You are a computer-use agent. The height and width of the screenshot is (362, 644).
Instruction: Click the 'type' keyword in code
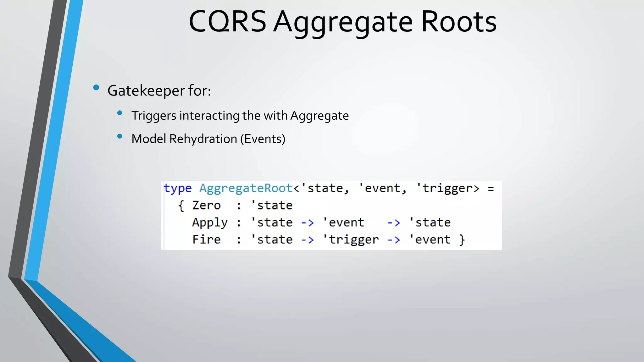click(x=178, y=189)
